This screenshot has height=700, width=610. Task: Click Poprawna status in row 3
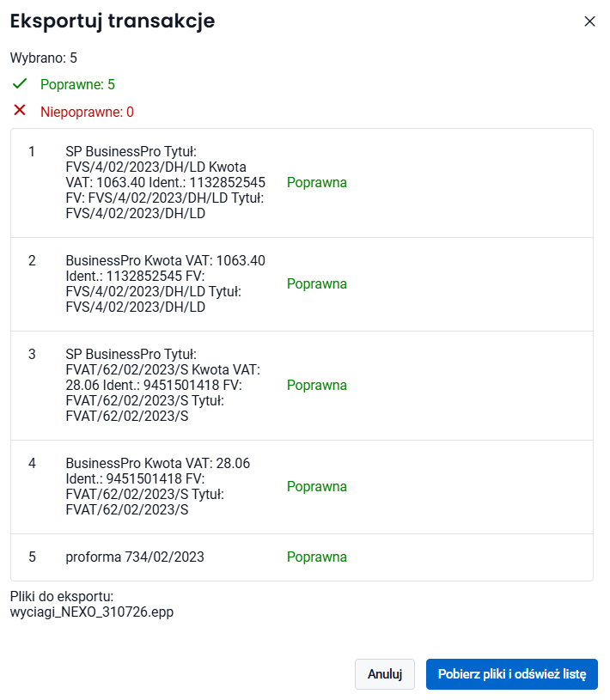[317, 385]
